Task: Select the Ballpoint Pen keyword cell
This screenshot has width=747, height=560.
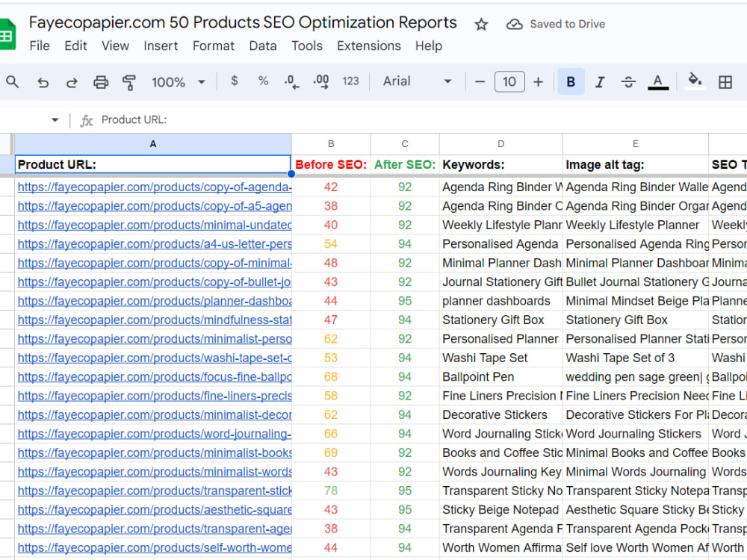Action: 500,377
